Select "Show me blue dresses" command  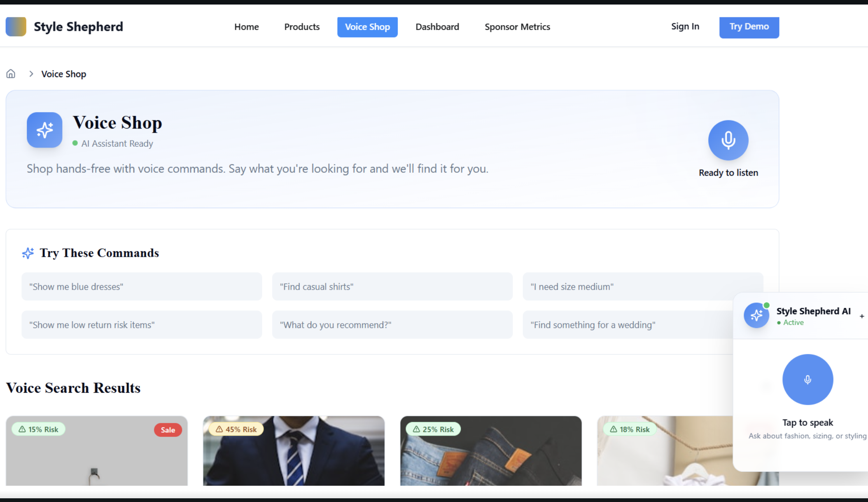pos(142,286)
